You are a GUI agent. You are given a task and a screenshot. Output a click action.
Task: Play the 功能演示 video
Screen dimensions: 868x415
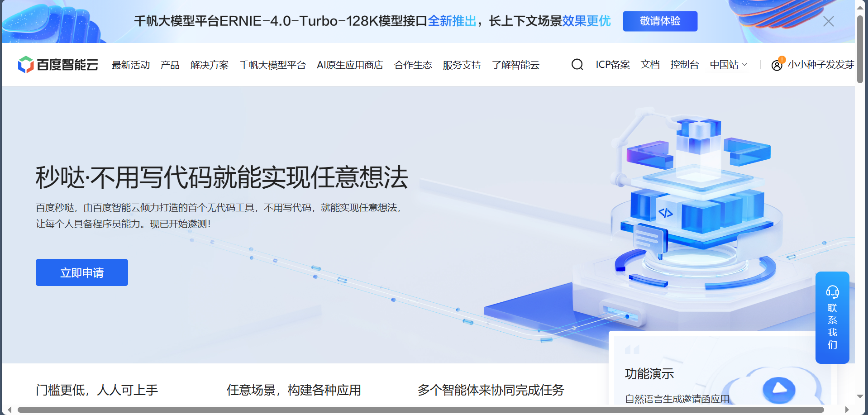tap(778, 389)
